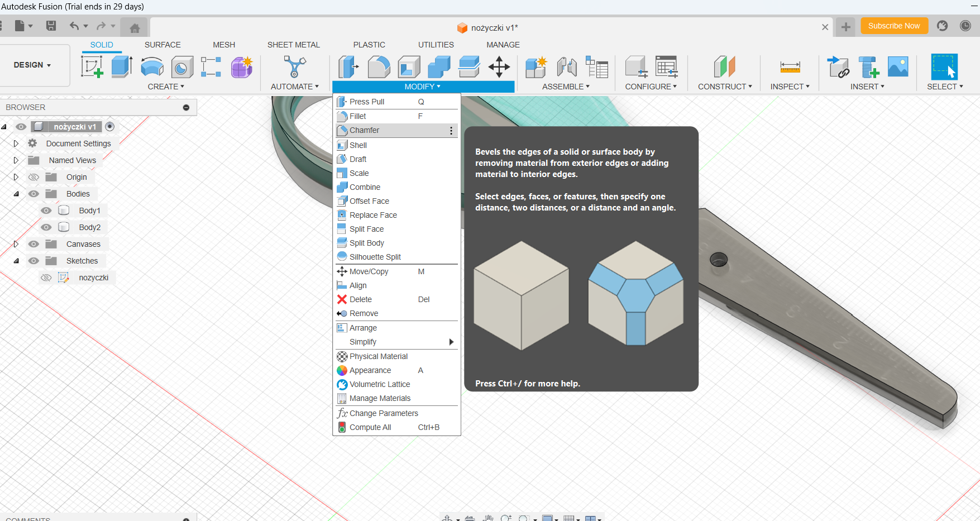Click the Combine toolbar icon
The height and width of the screenshot is (521, 980).
pos(439,67)
